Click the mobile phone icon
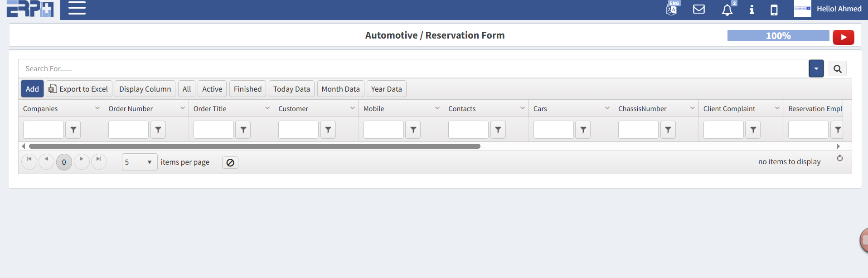This screenshot has width=868, height=278. point(774,10)
